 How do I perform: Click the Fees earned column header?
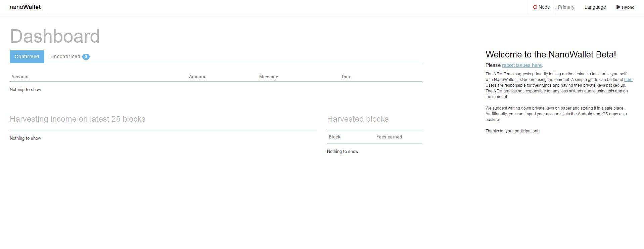point(389,137)
